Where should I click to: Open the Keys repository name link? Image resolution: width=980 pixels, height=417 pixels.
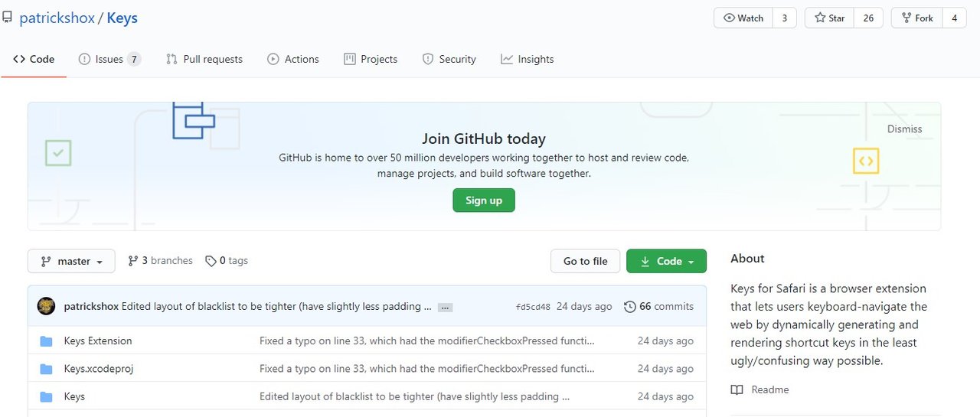point(122,18)
